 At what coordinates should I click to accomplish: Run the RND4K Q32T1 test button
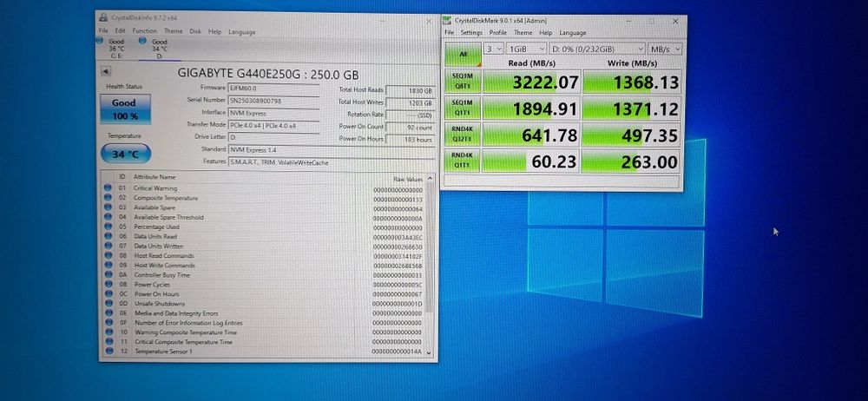click(463, 135)
